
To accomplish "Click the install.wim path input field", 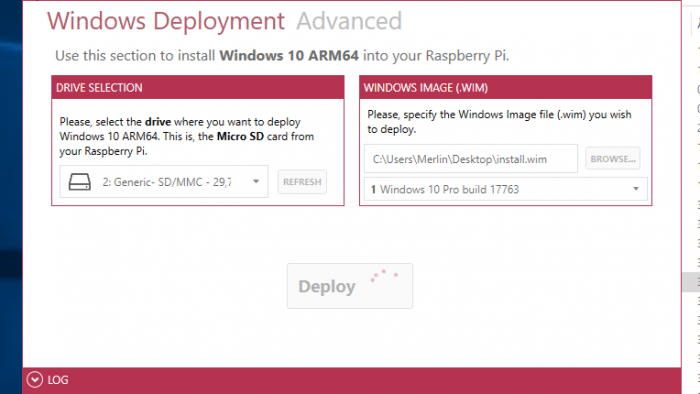I will (x=471, y=159).
